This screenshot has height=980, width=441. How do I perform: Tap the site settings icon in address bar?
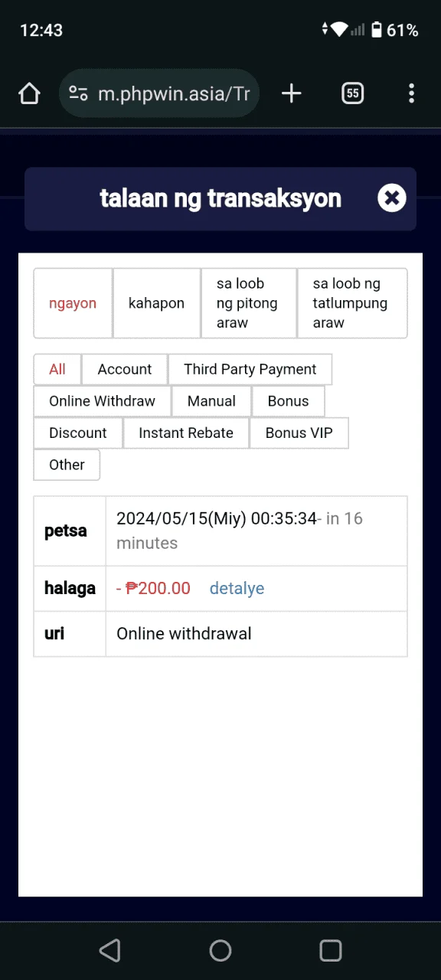pos(78,93)
